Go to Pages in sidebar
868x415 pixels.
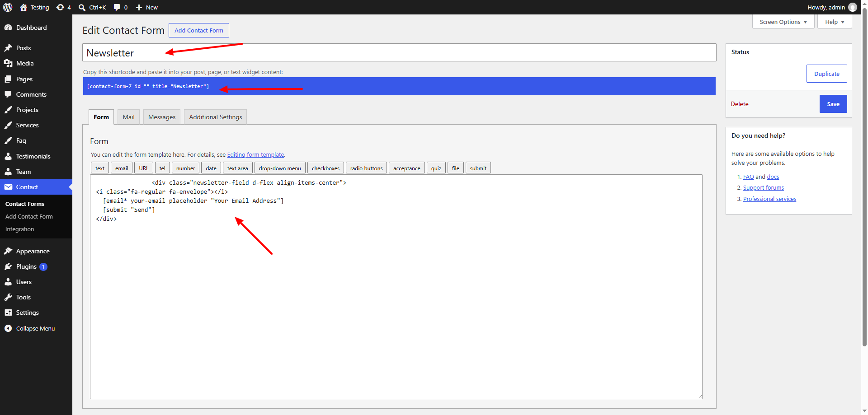tap(36, 79)
